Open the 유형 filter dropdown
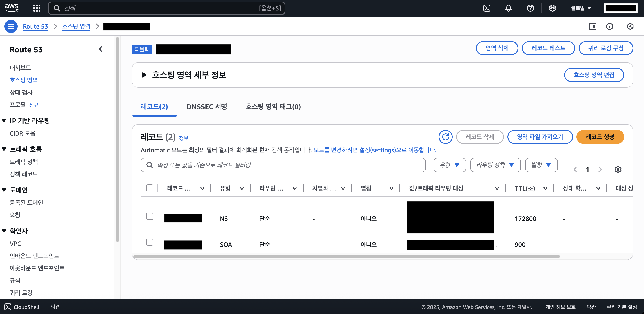 click(449, 165)
